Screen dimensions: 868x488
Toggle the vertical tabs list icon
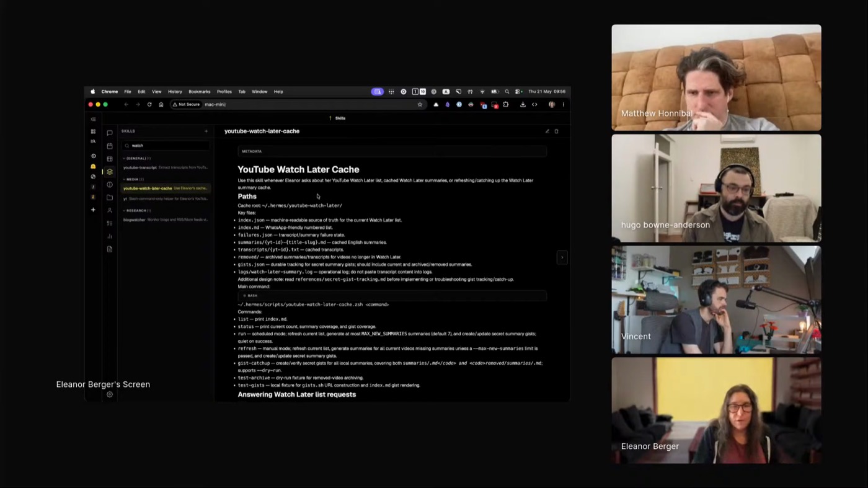point(93,119)
